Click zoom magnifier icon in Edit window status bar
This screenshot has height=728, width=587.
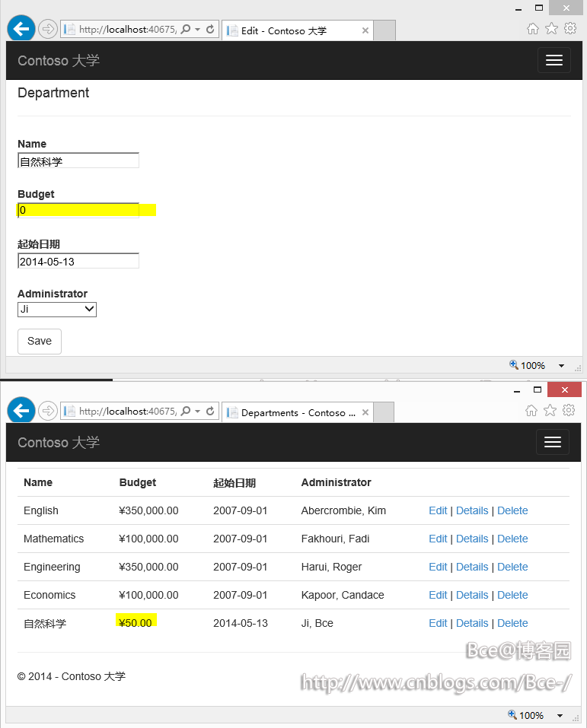(514, 365)
